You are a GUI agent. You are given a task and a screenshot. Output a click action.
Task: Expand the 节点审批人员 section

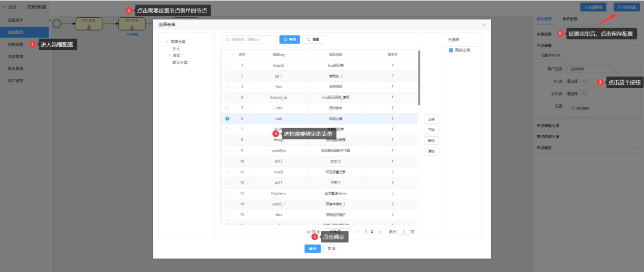click(x=638, y=125)
